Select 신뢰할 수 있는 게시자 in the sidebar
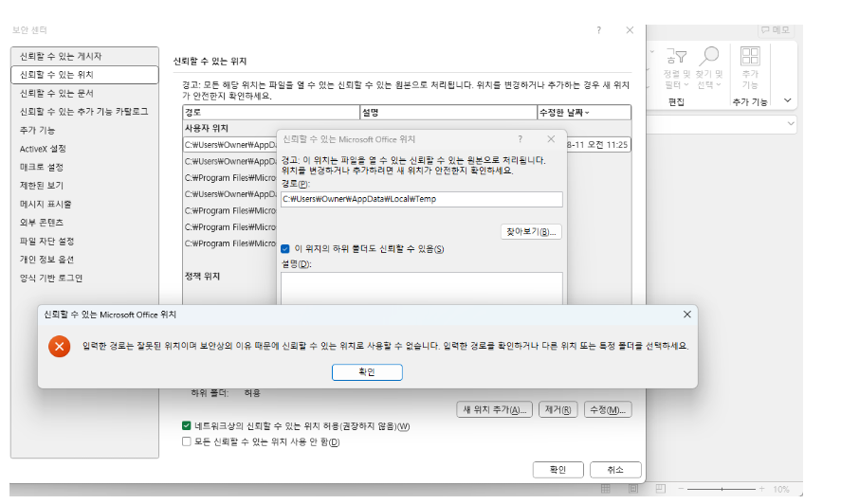Viewport: 841px width, 504px height. point(84,56)
